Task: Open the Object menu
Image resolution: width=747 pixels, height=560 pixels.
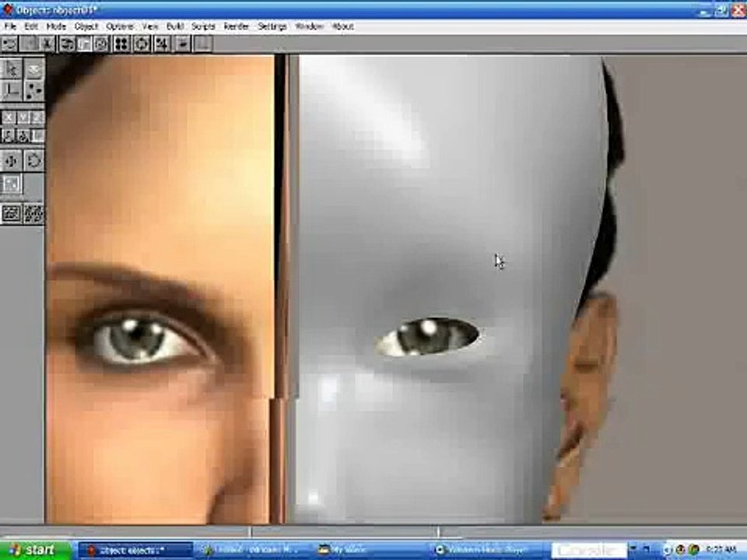Action: pyautogui.click(x=86, y=26)
